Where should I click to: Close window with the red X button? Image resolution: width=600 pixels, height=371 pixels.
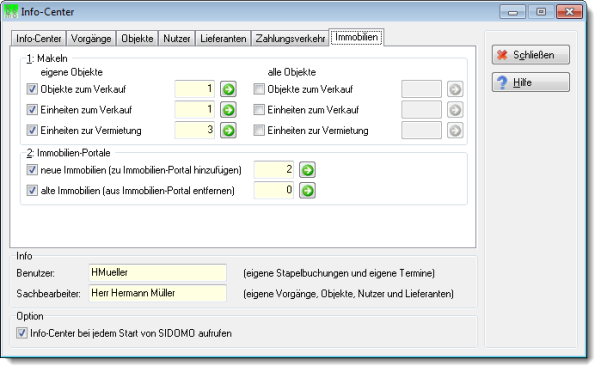click(569, 12)
